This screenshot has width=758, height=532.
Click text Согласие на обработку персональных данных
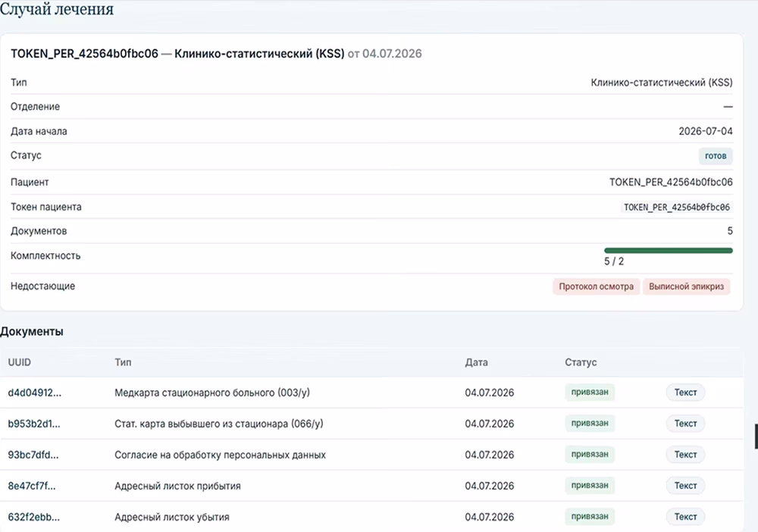pyautogui.click(x=220, y=455)
